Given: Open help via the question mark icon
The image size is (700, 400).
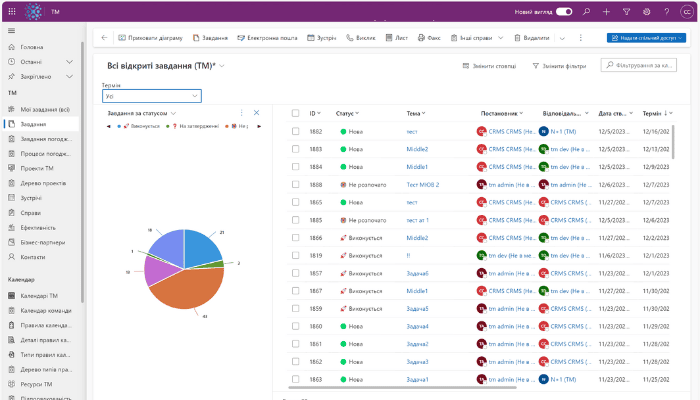Looking at the screenshot, I should [666, 11].
